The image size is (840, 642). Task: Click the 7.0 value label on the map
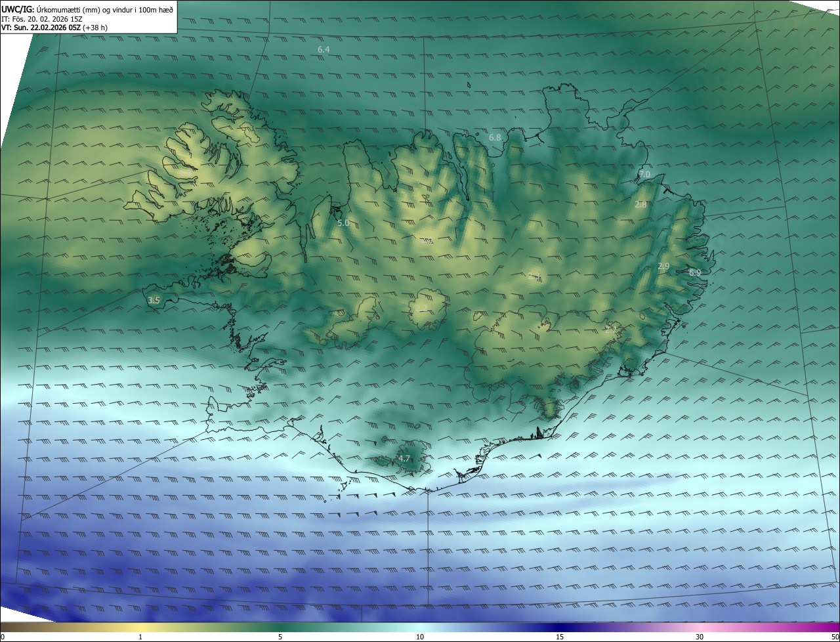pyautogui.click(x=644, y=175)
